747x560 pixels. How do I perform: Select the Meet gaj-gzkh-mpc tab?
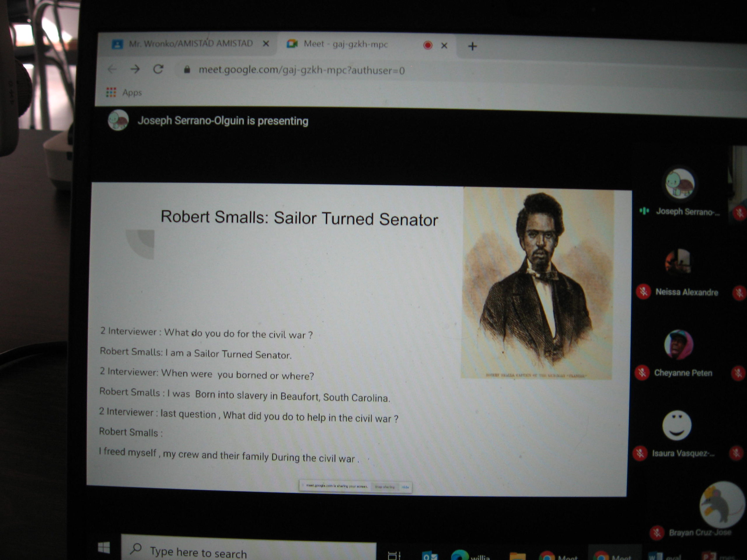345,44
